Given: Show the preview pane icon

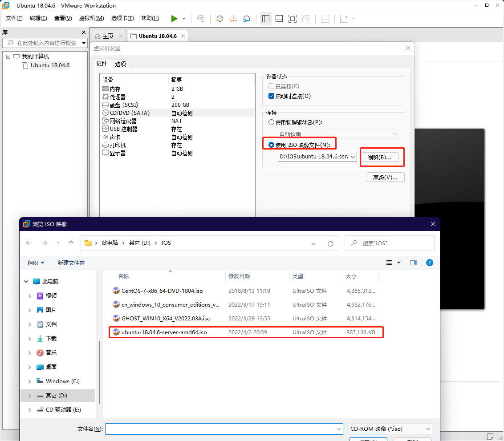Looking at the screenshot, I should [x=413, y=263].
